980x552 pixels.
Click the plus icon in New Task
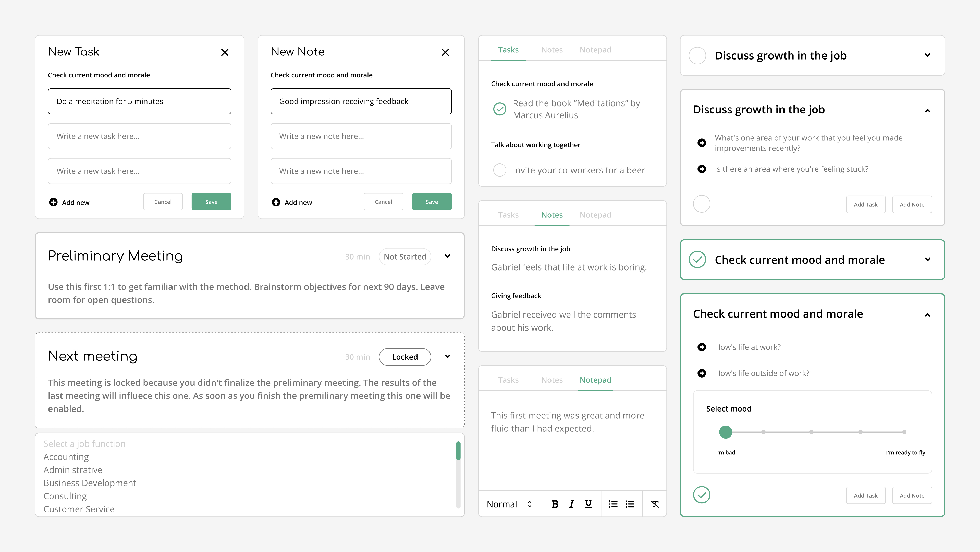53,202
